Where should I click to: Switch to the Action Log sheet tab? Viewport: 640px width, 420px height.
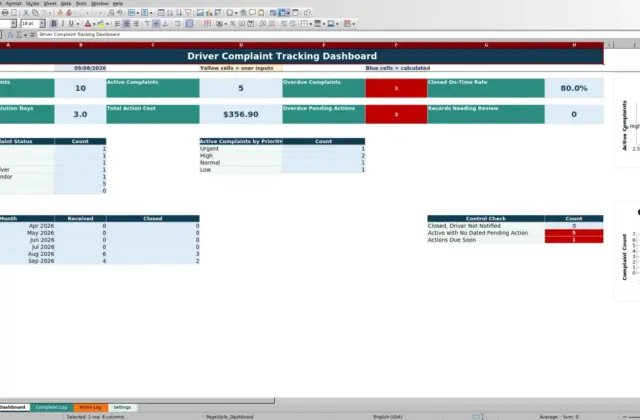[90, 407]
